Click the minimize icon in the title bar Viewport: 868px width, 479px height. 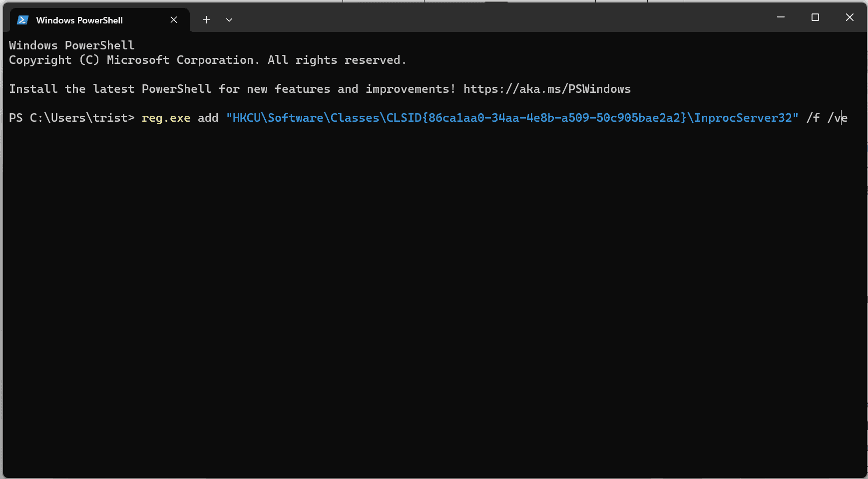pyautogui.click(x=781, y=17)
